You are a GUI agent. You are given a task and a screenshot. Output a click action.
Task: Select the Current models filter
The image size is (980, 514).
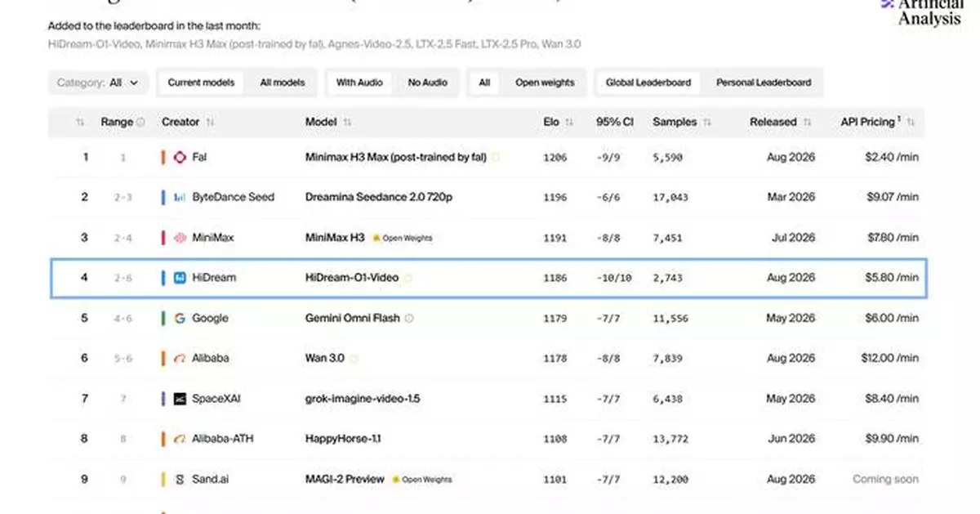click(x=201, y=83)
